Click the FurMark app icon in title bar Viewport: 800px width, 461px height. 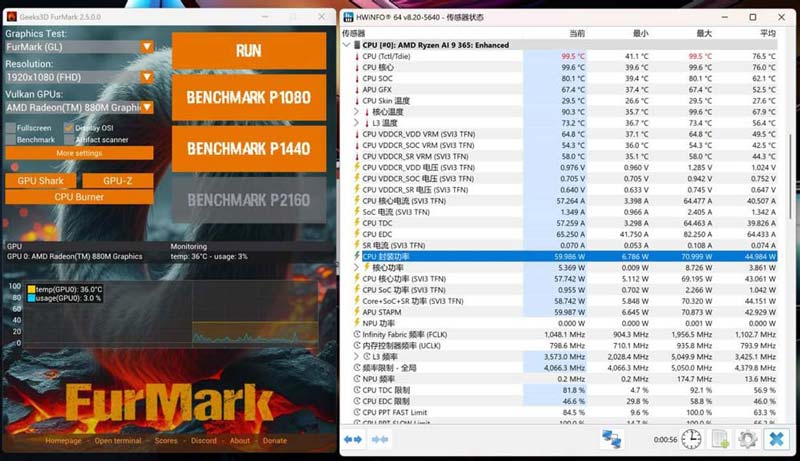tap(11, 17)
